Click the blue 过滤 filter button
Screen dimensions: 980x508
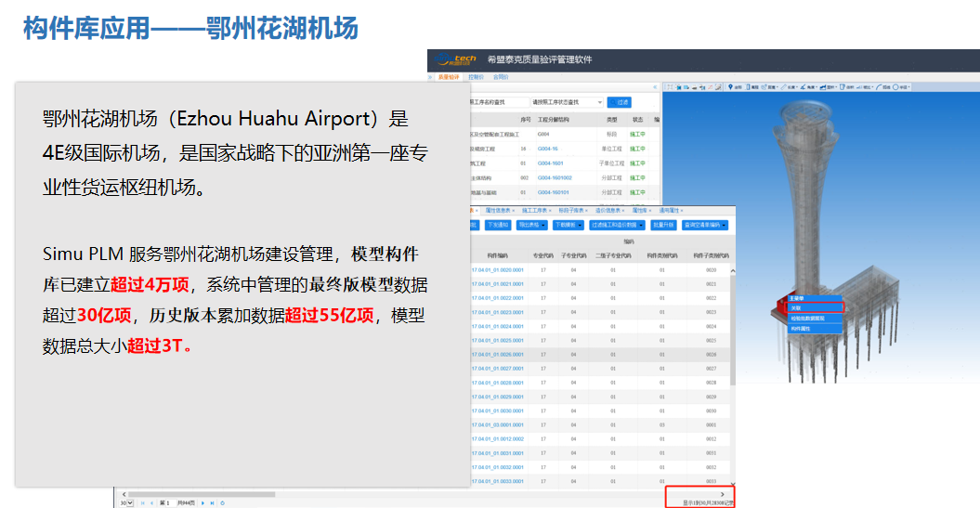pos(619,102)
